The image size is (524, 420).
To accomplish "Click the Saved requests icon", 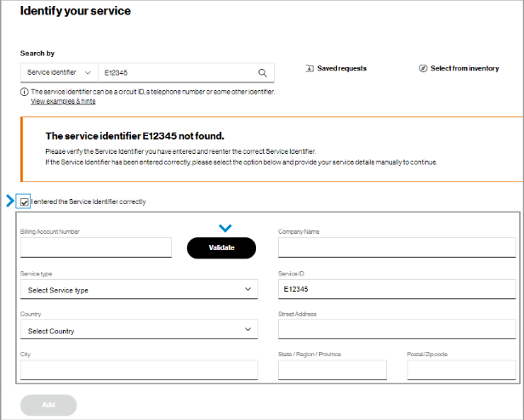I will click(x=310, y=68).
